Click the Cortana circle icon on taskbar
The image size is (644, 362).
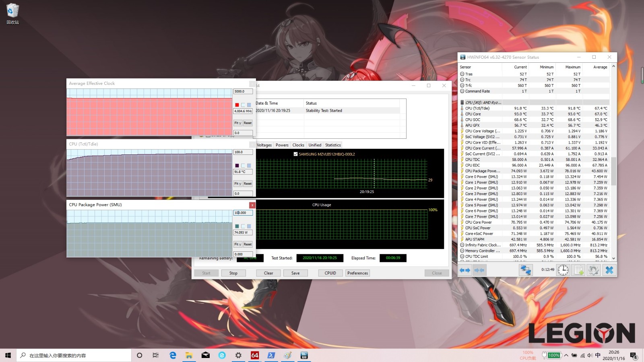139,355
